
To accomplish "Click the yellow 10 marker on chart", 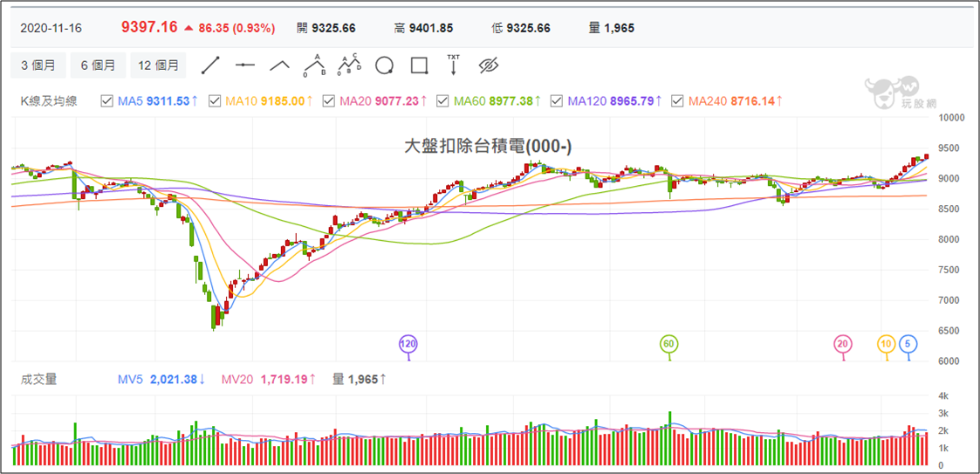I will pos(886,344).
